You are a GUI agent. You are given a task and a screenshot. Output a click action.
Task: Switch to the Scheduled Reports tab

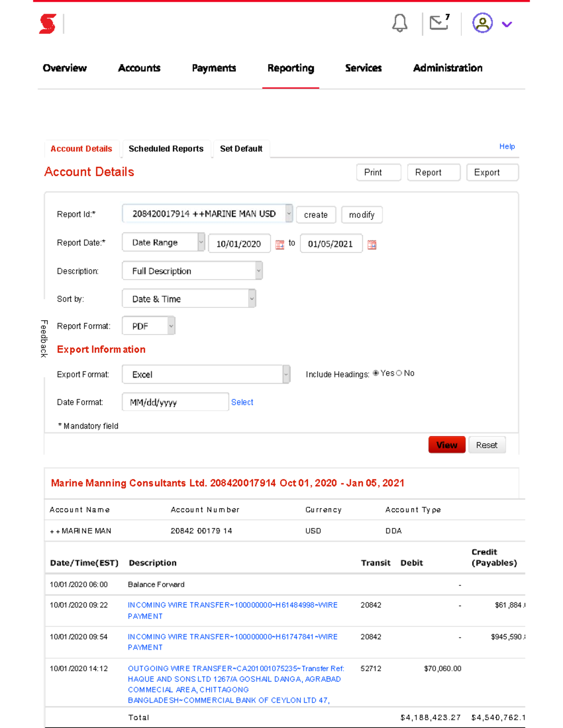click(165, 149)
